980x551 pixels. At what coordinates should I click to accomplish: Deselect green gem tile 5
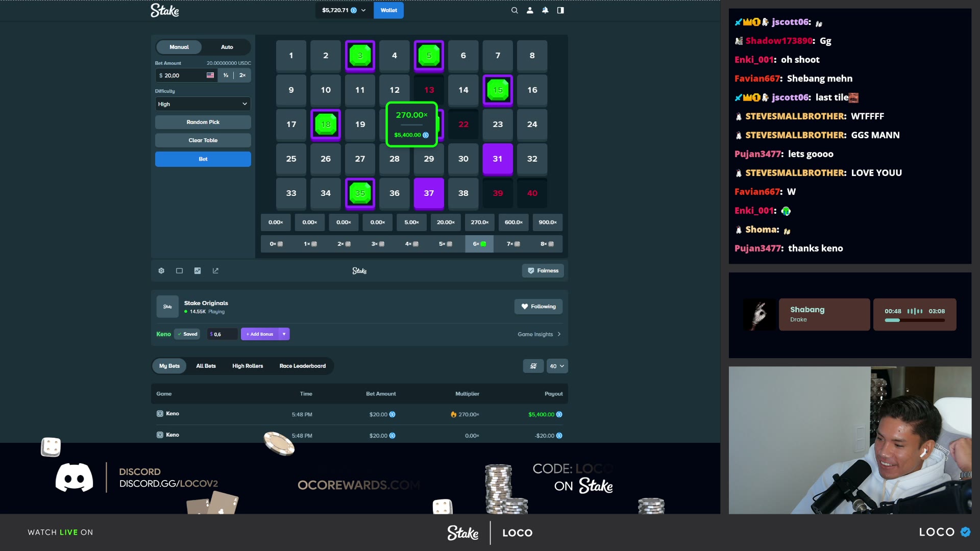429,56
